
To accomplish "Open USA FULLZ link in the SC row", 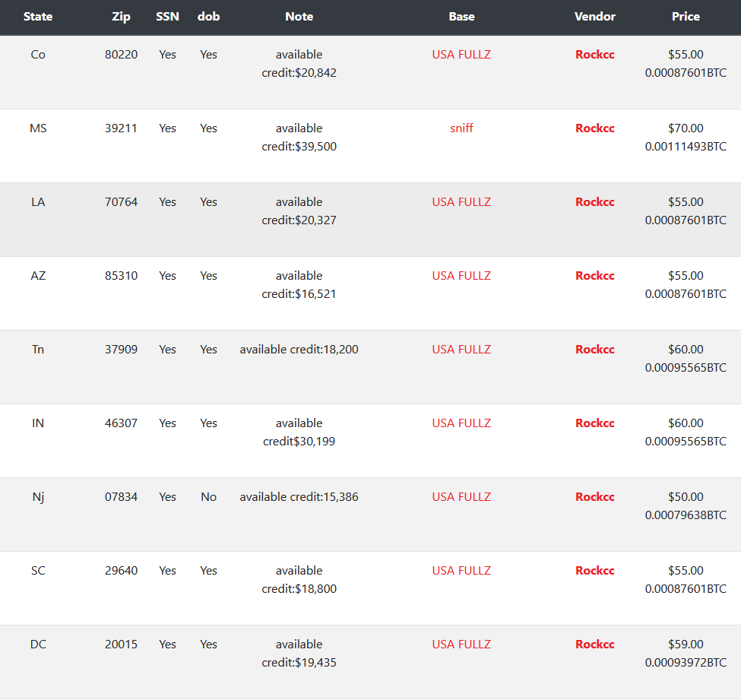I will point(462,571).
